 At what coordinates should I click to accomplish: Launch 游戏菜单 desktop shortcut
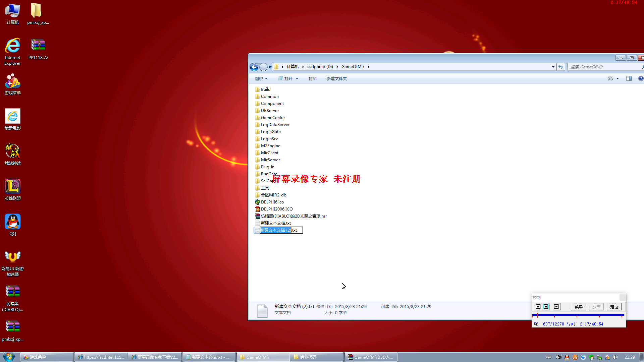point(13,84)
